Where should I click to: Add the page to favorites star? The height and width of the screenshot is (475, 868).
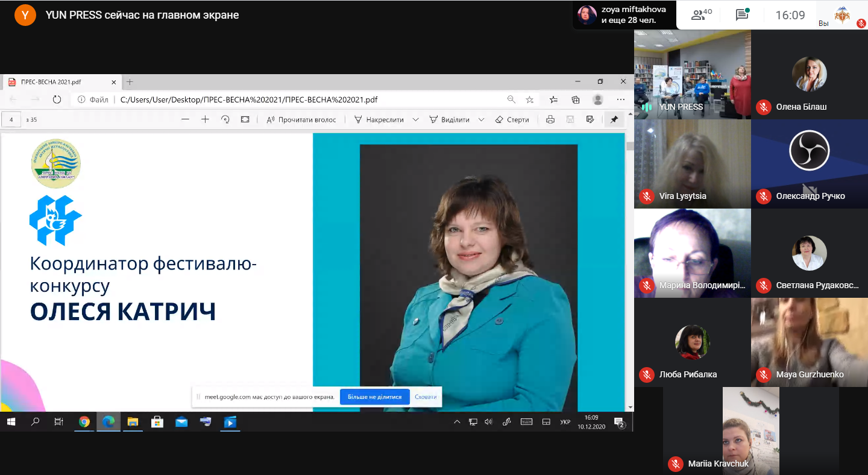529,99
